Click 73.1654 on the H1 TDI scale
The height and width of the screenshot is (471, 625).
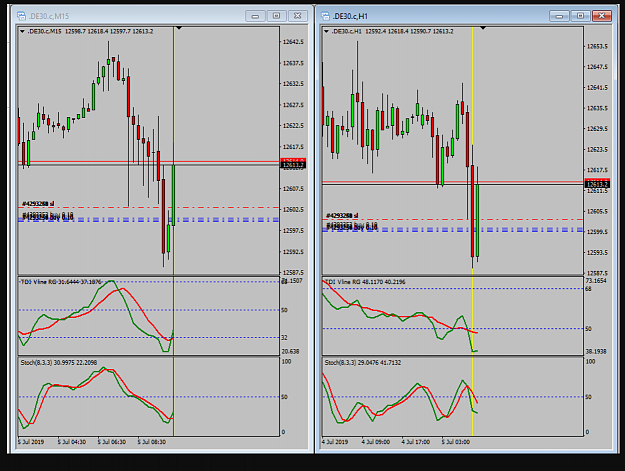click(596, 281)
